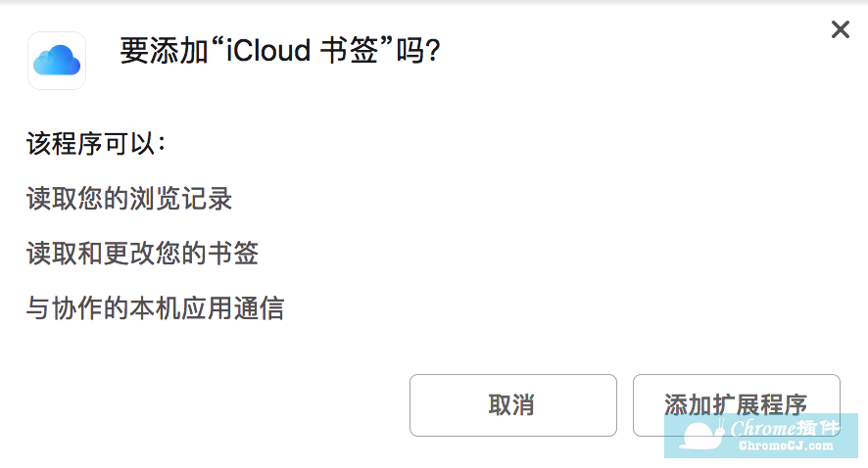This screenshot has height=468, width=868.
Task: Open the ChromeCJ.com watermark link
Action: (x=786, y=445)
